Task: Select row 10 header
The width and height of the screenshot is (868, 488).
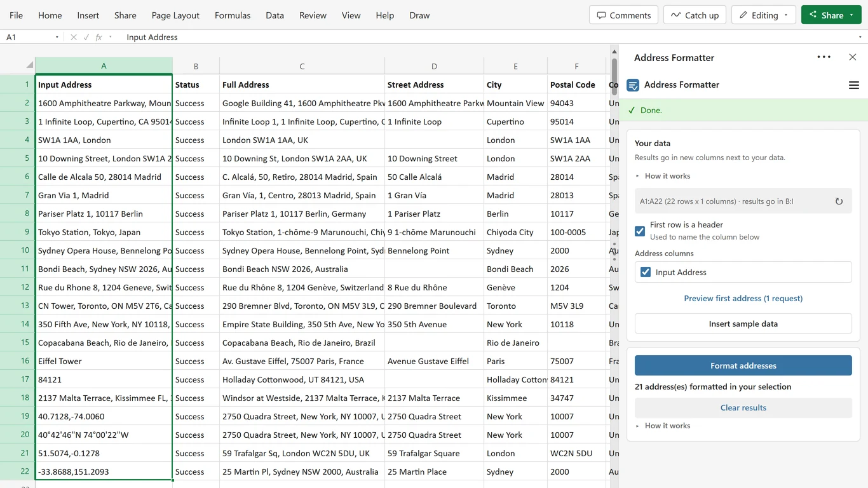Action: (17, 250)
